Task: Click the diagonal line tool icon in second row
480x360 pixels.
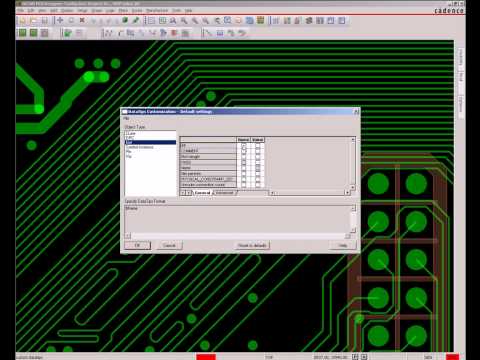Action: tap(208, 33)
